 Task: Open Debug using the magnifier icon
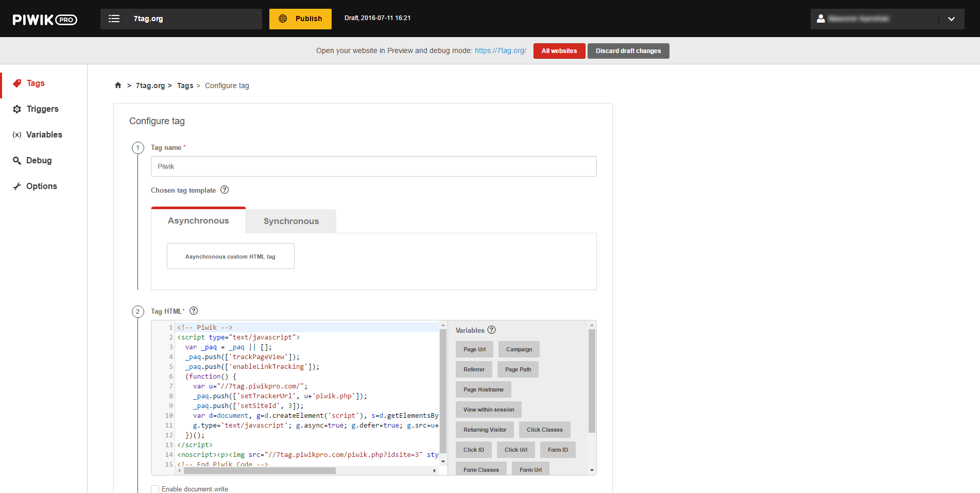pos(17,160)
